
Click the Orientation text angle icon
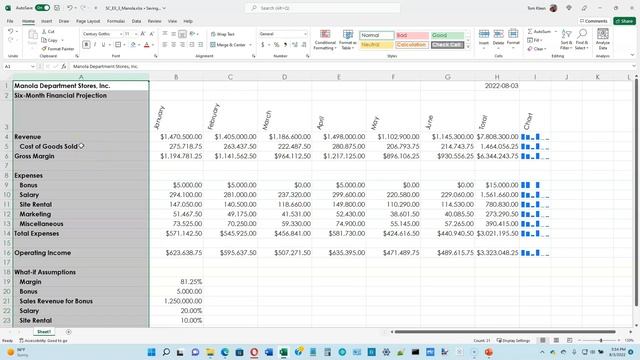tap(192, 34)
